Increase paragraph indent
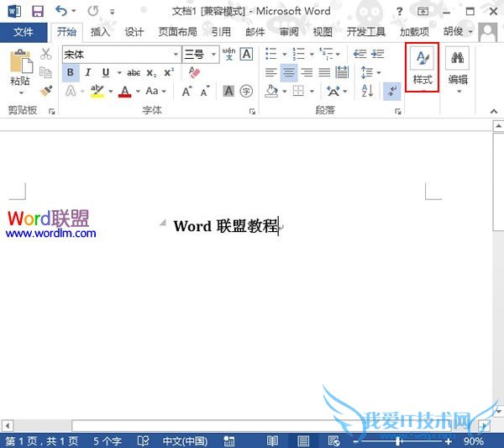Viewport: 504px width, 448px height. click(x=378, y=54)
